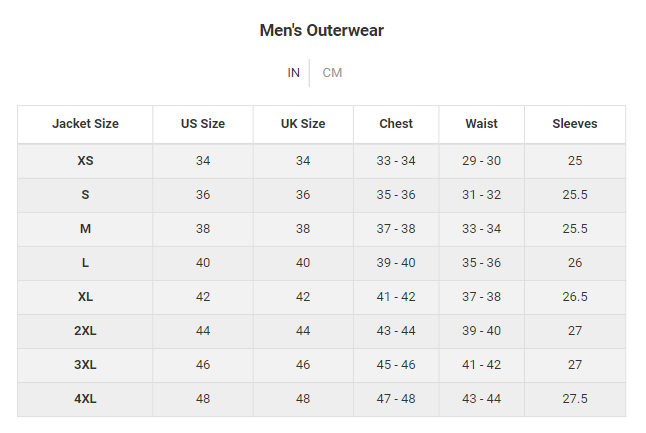Click the US Size column header

[x=203, y=124]
